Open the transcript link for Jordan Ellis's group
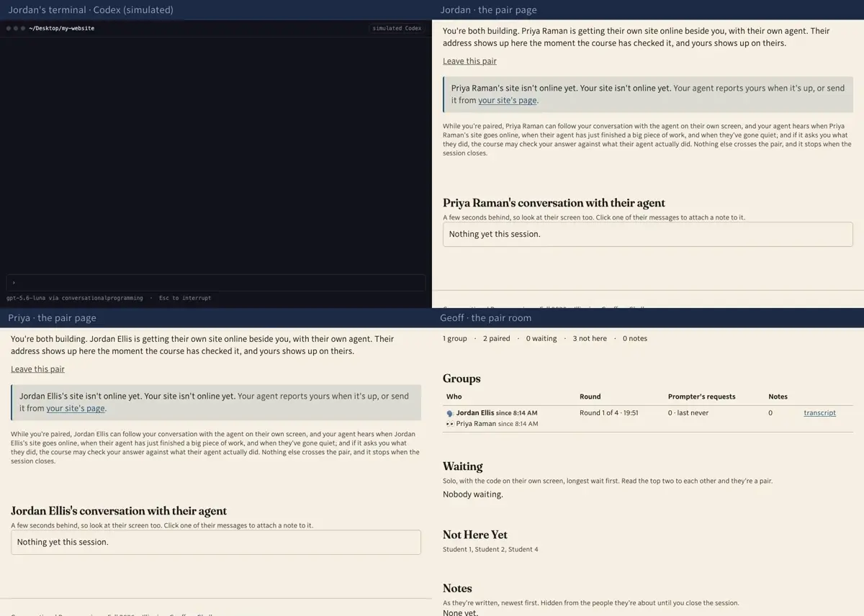Image resolution: width=864 pixels, height=616 pixels. pyautogui.click(x=820, y=413)
